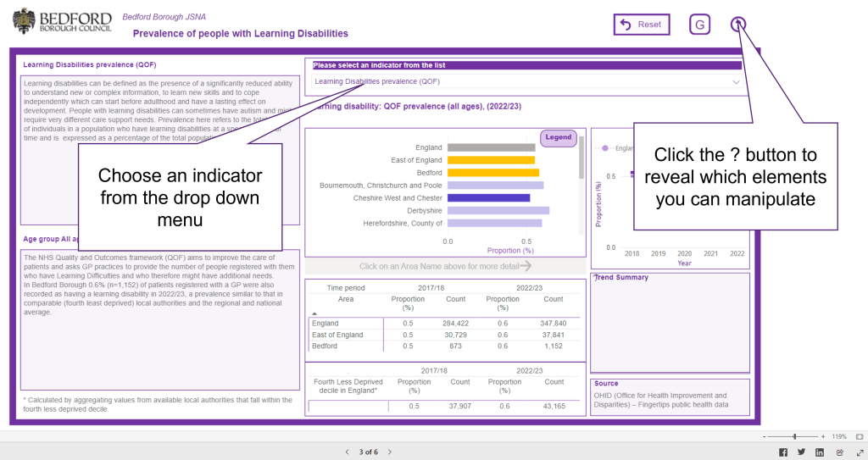This screenshot has height=460, width=868.
Task: Go to the next report page
Action: [x=390, y=452]
